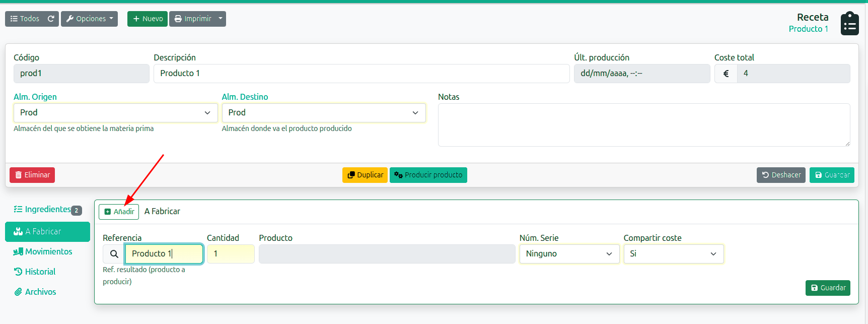
Task: Open the Alm. Origen dropdown
Action: click(x=115, y=113)
